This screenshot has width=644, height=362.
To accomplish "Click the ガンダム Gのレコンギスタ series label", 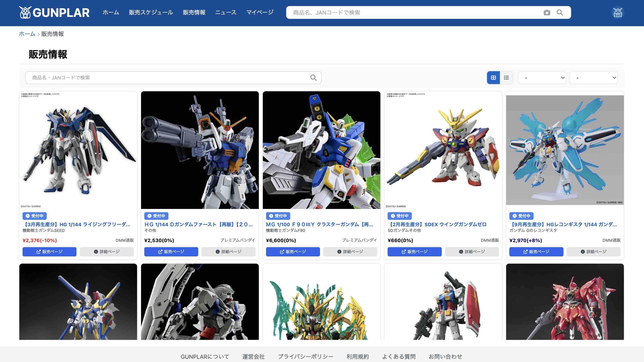I will pos(533,230).
